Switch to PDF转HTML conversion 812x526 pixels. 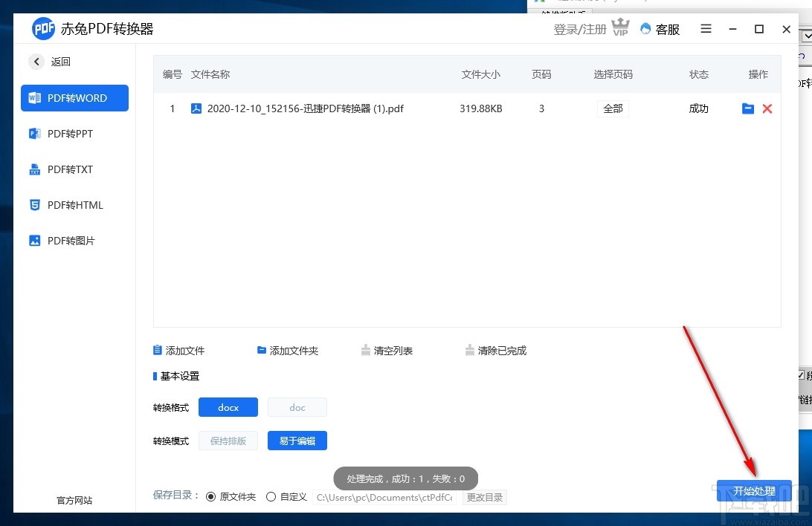click(x=35, y=205)
